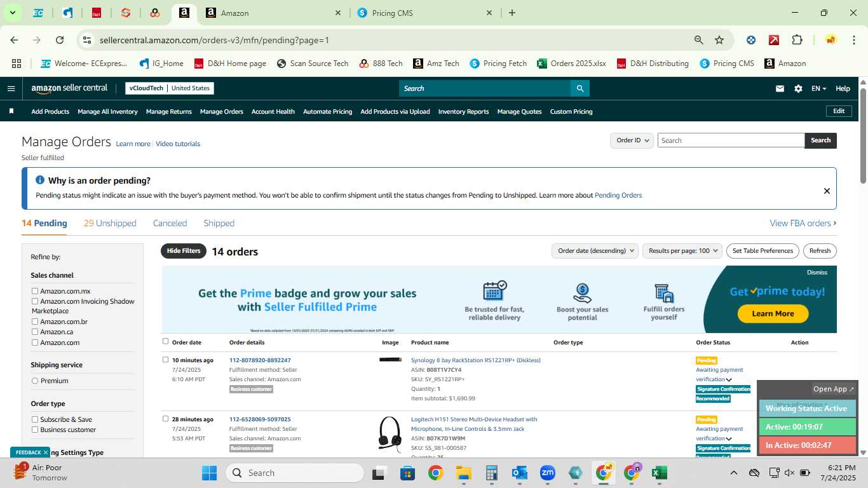
Task: Open Outlook from the taskbar
Action: pos(519,473)
